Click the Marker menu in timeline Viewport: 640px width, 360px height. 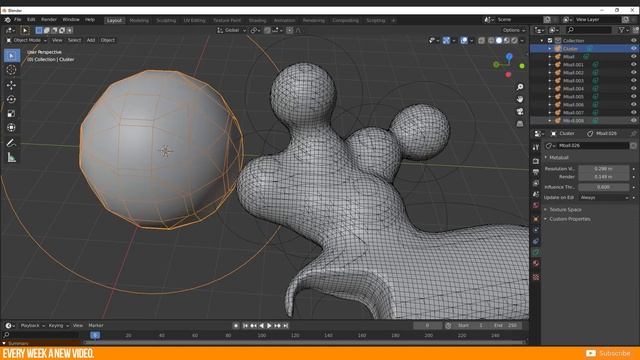tap(96, 326)
